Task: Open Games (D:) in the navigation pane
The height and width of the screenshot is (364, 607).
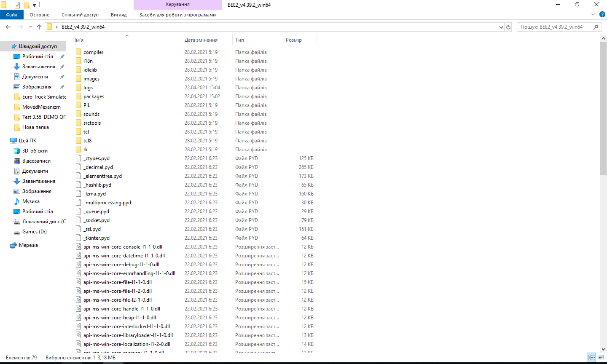Action: tap(34, 231)
